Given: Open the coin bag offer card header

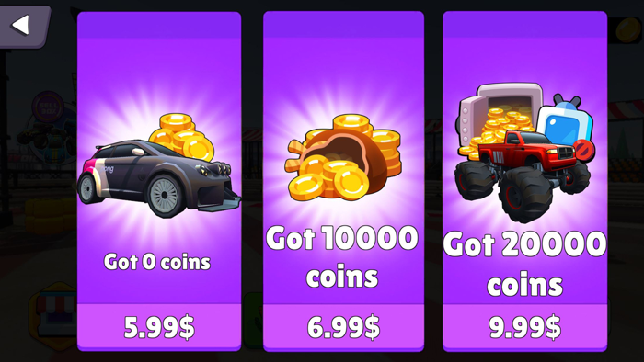Looking at the screenshot, I should coord(343,25).
